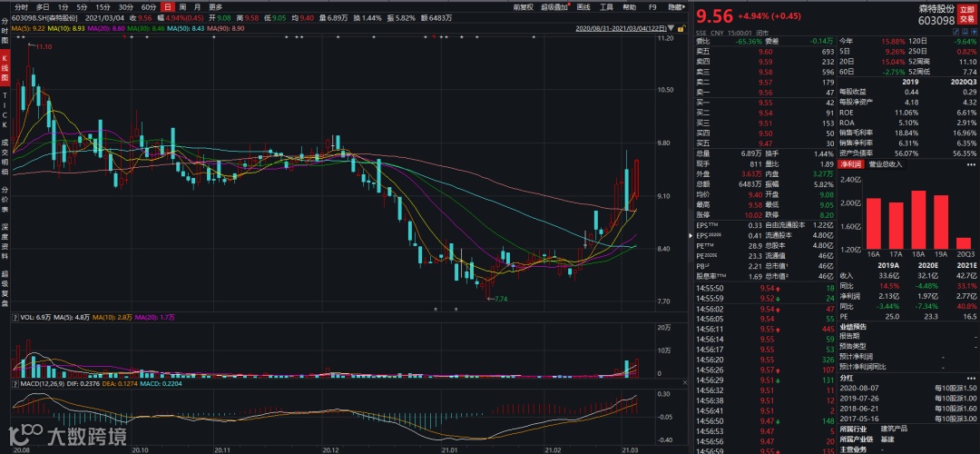Open 分价表 in the left sidebar
Screen dimensions: 980x454
coord(5,199)
